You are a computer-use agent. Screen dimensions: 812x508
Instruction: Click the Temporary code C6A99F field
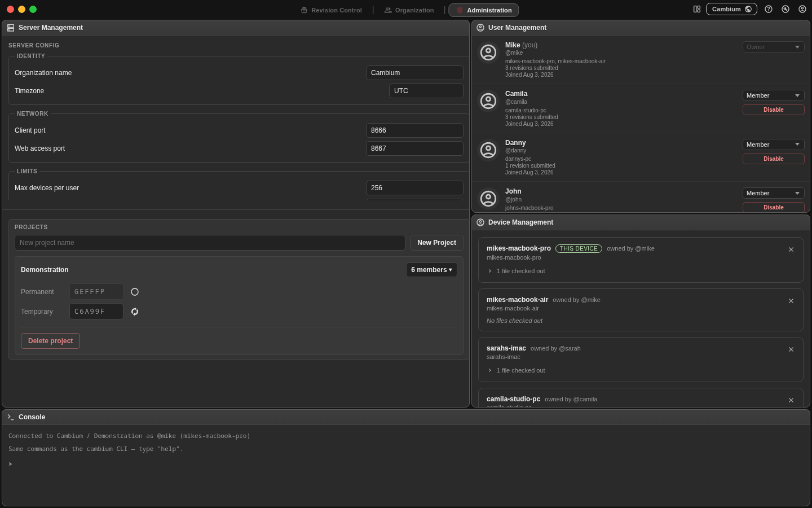coord(96,312)
